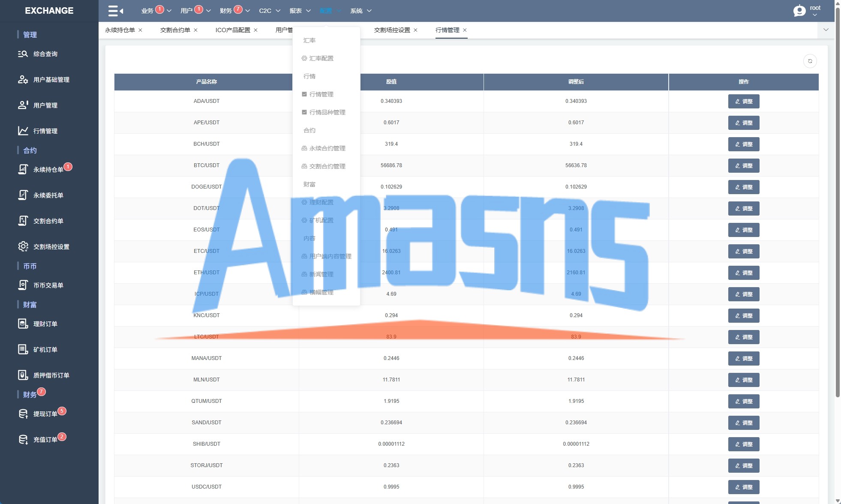Click the root user avatar icon
841x504 pixels.
799,11
